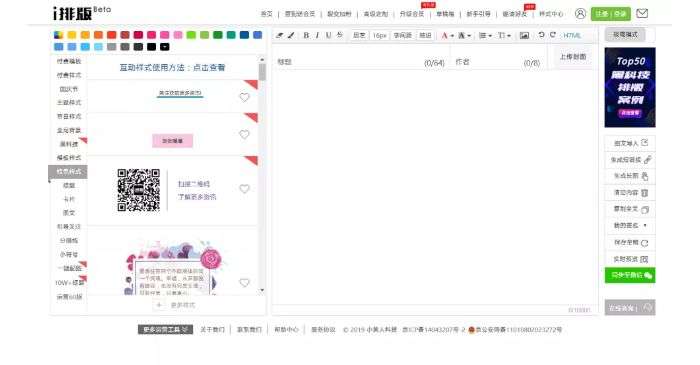Select the 小符号 style category
Screen dimensions: 700x365
click(x=69, y=254)
